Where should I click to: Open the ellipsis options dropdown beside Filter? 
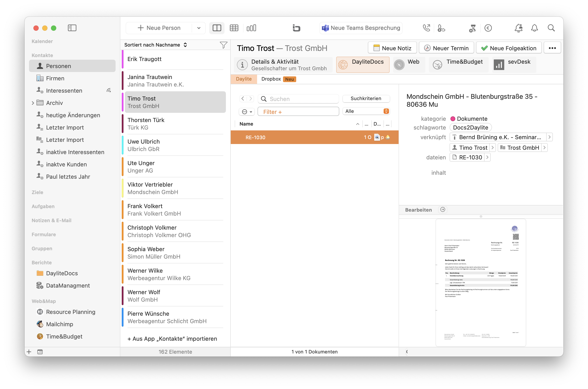pyautogui.click(x=247, y=112)
